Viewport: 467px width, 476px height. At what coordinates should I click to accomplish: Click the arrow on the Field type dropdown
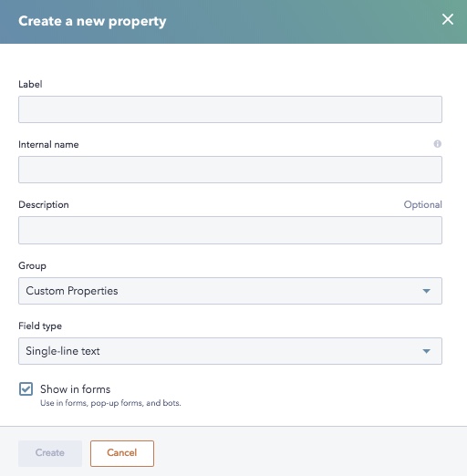pos(426,351)
